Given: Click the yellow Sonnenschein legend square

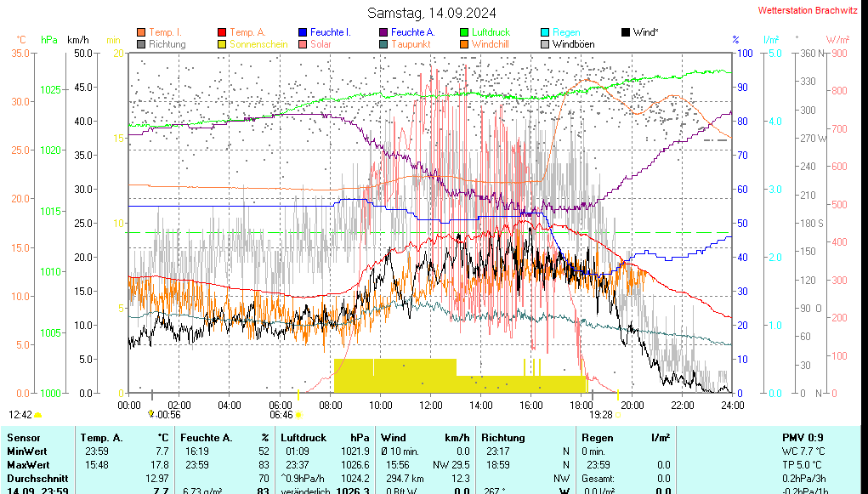Looking at the screenshot, I should click(223, 43).
